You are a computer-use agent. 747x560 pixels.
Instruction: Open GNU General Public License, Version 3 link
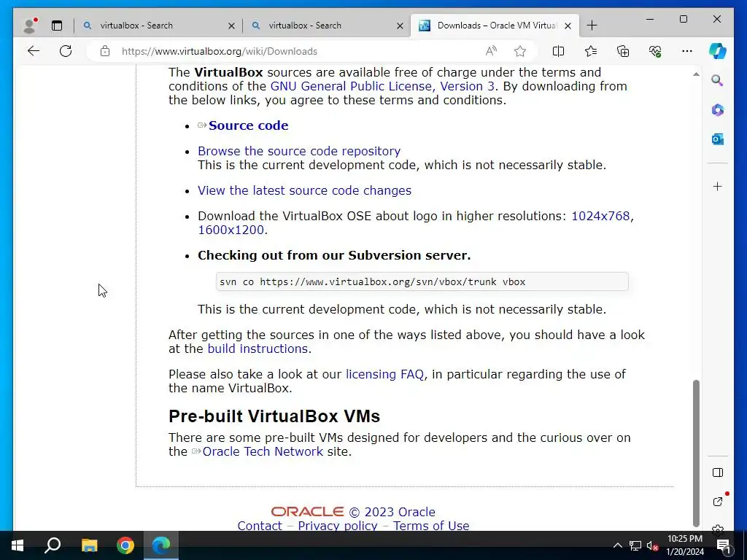[382, 86]
